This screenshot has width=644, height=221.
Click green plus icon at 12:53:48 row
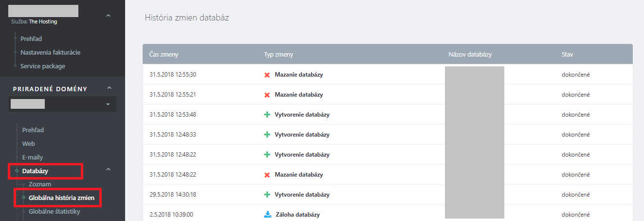tap(267, 115)
